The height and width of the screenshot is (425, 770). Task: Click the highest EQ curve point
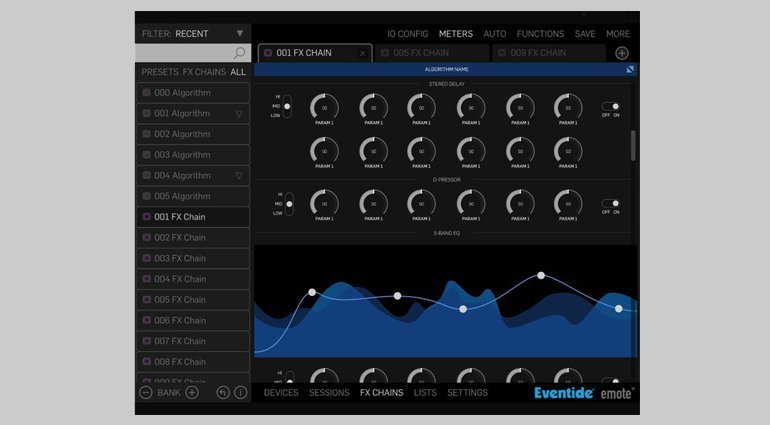(541, 275)
